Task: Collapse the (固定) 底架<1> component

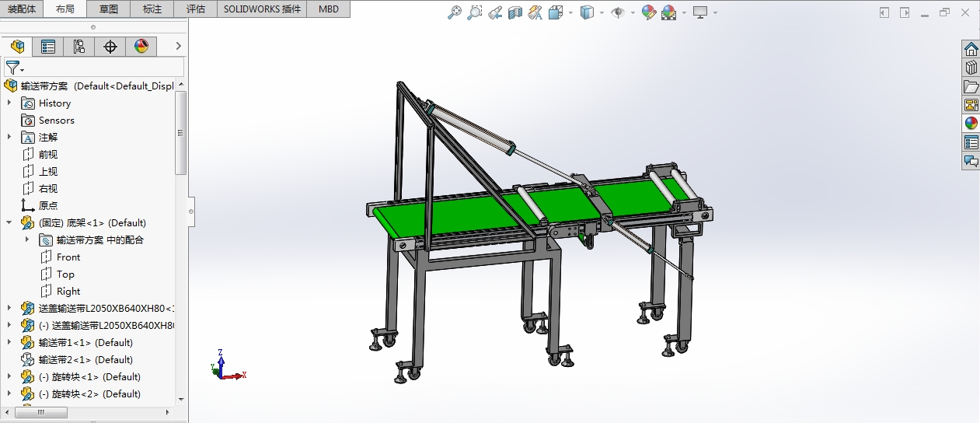Action: [x=9, y=222]
